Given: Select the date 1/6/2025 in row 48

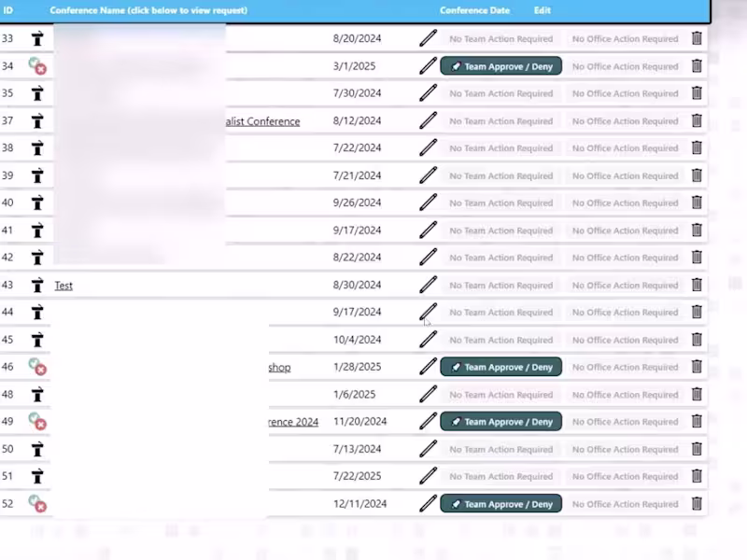Looking at the screenshot, I should (354, 394).
